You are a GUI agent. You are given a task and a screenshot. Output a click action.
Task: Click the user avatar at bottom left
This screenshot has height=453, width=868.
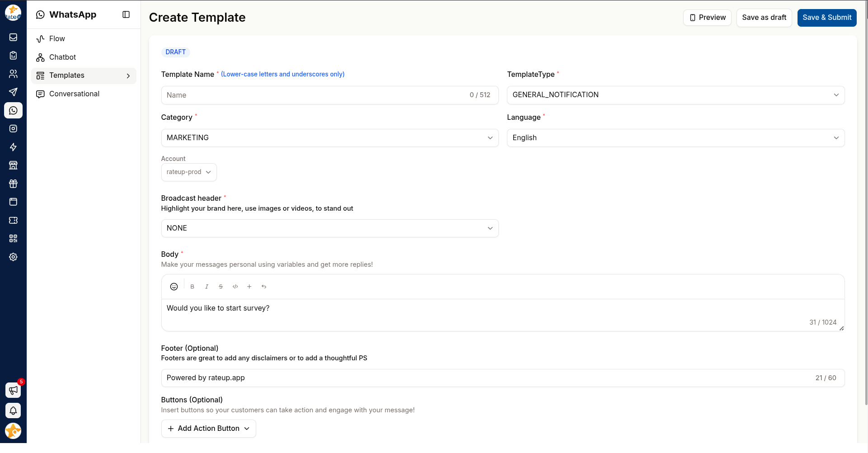(13, 431)
